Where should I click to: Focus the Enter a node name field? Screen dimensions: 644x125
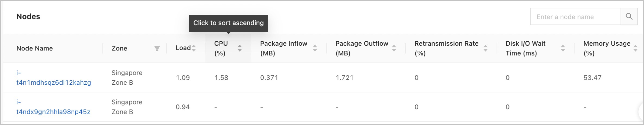click(575, 16)
